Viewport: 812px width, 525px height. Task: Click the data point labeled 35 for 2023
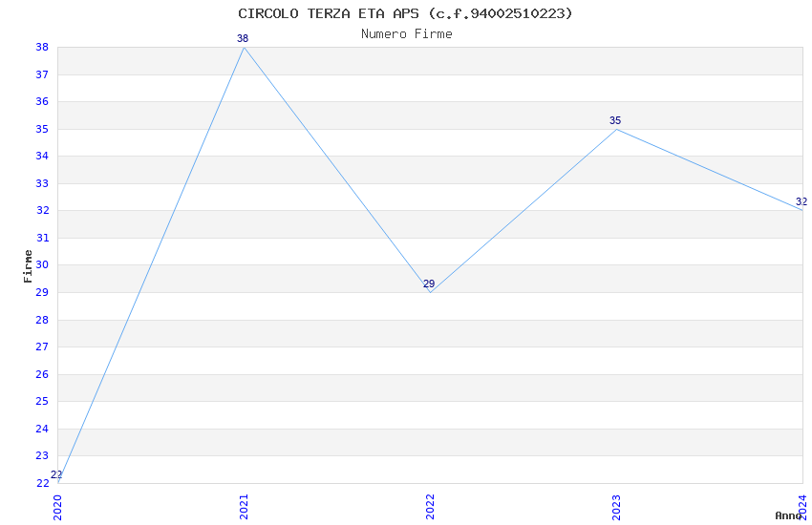[615, 120]
